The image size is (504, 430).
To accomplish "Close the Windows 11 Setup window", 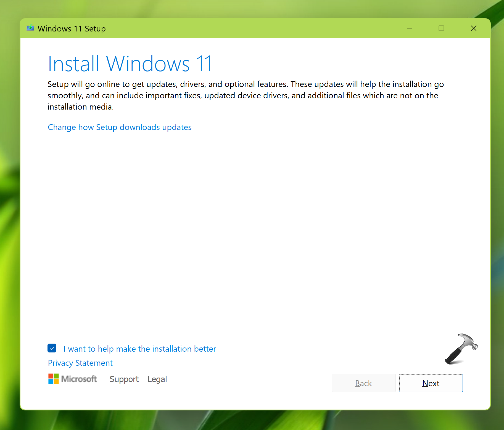I will (x=473, y=28).
